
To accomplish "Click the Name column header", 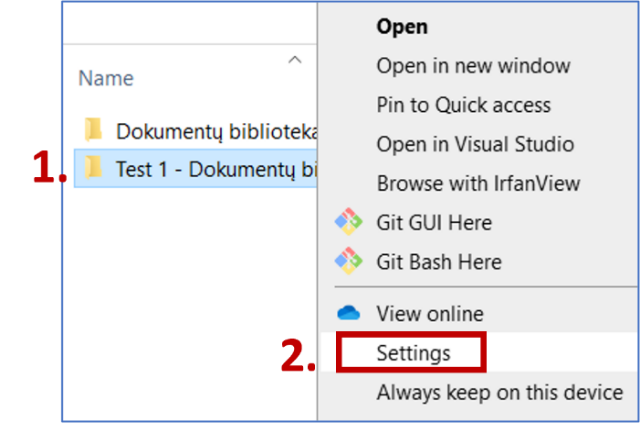I will point(106,78).
